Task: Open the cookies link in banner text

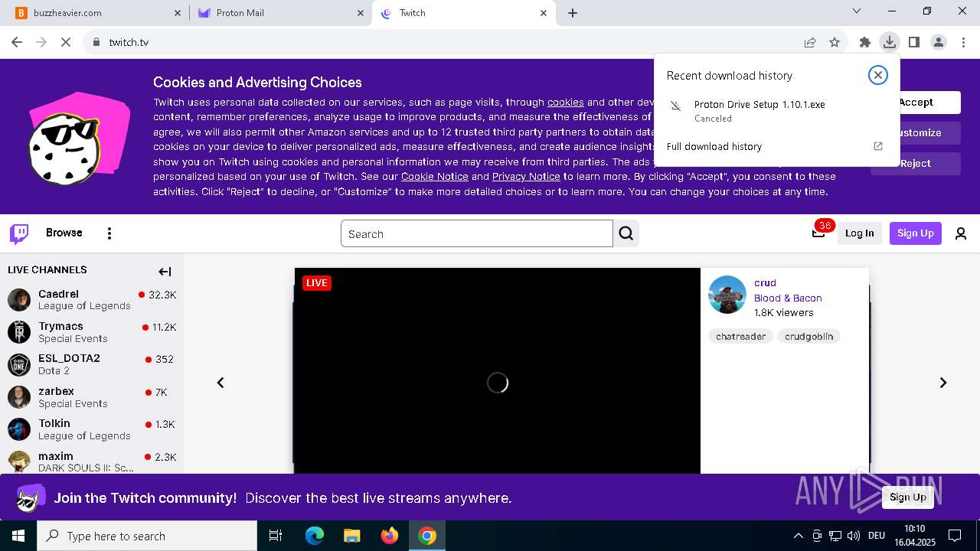Action: (x=566, y=102)
